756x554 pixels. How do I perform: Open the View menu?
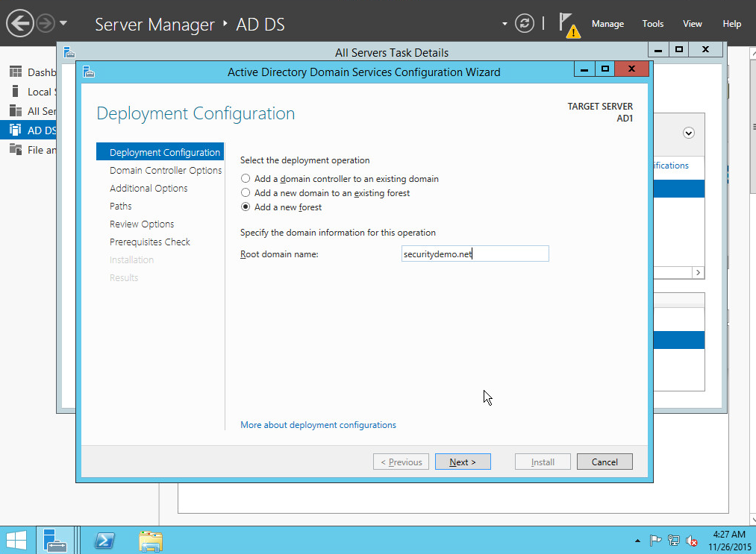pos(692,24)
